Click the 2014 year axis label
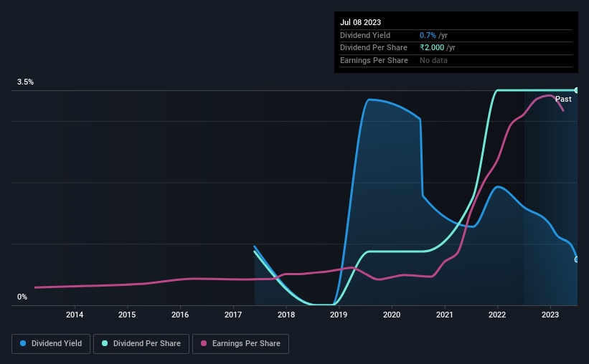 75,315
